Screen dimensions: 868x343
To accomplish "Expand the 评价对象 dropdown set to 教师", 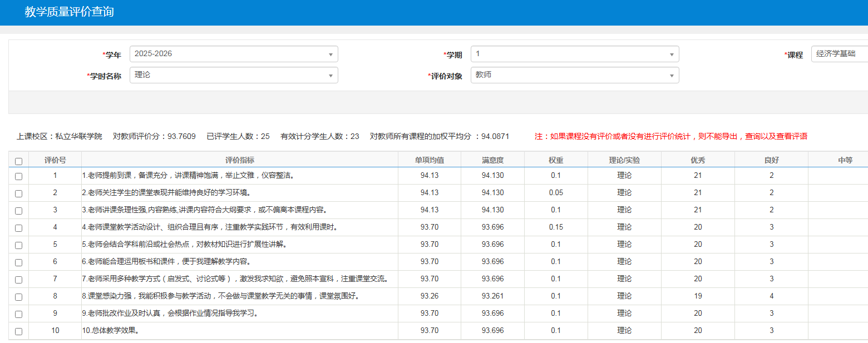I will pyautogui.click(x=574, y=75).
